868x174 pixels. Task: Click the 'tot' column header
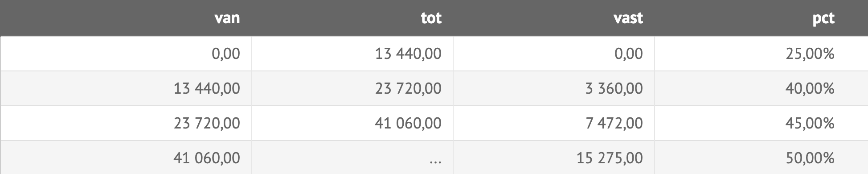352,18
